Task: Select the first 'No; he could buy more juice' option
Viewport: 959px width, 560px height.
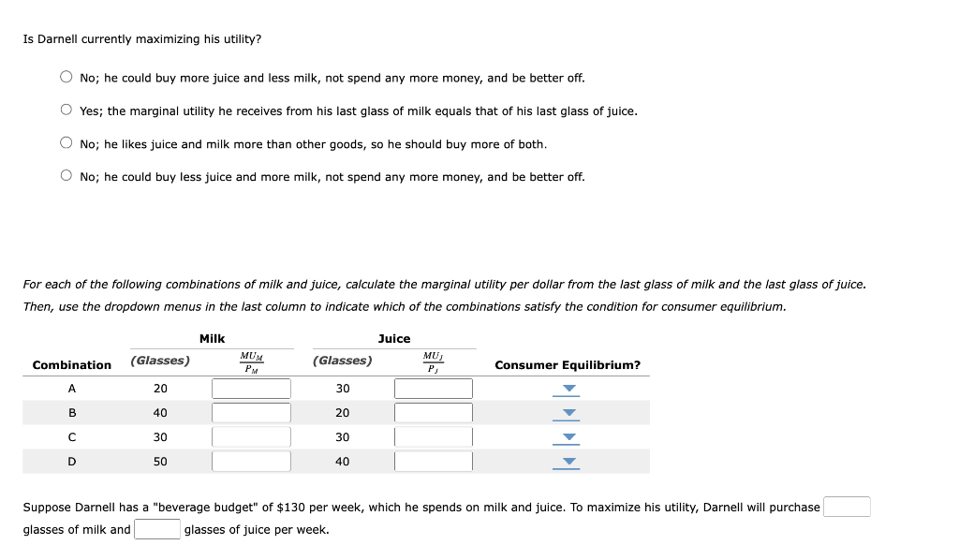Action: pos(66,77)
